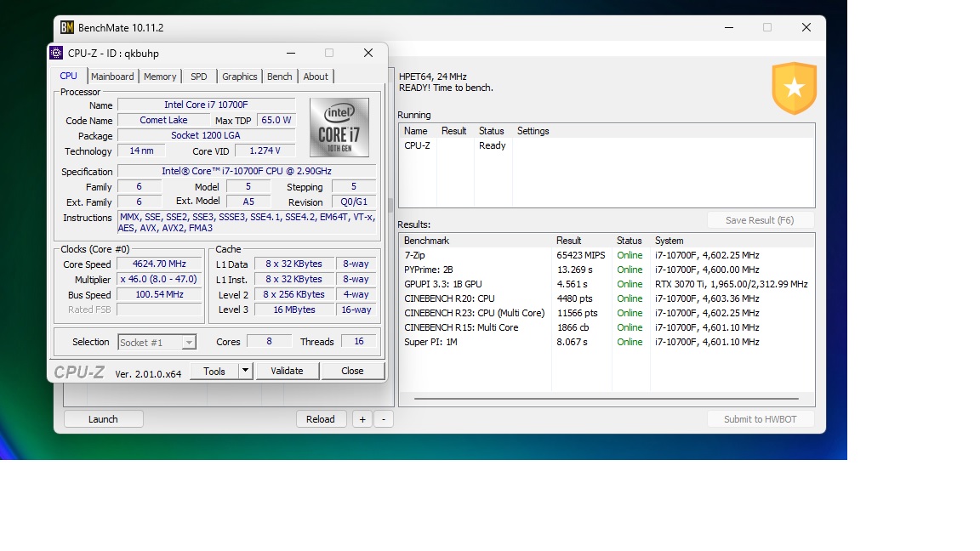Click the Core Speed value 4624.70 MHz
This screenshot has height=551, width=980.
[159, 264]
